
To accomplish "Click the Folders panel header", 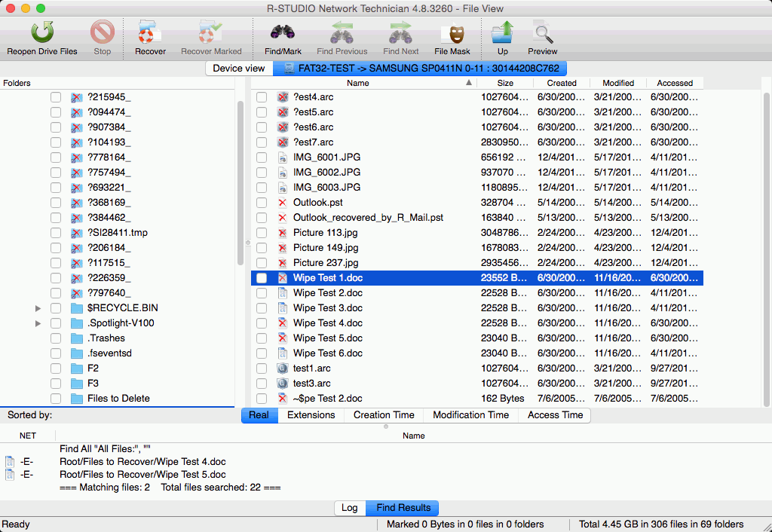I will click(117, 83).
